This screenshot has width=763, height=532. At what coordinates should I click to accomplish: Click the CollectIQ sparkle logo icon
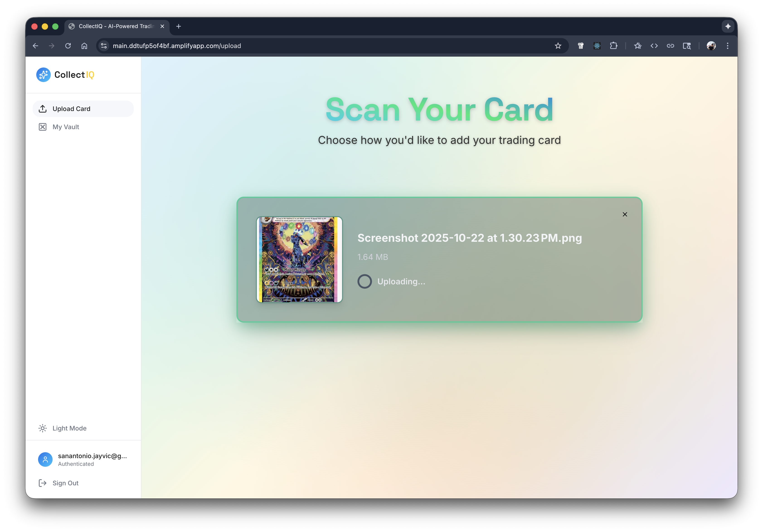[x=44, y=75]
